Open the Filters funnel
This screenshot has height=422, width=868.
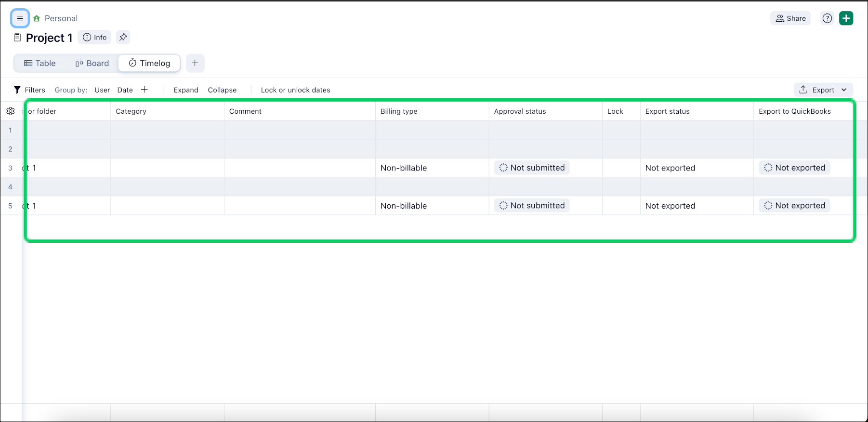click(x=30, y=90)
